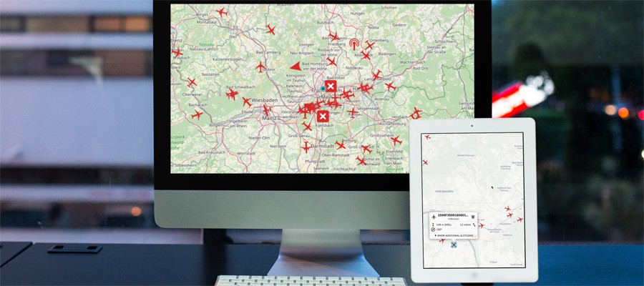Click the blue location dot at Frankfurt
644x286 pixels.
click(x=323, y=89)
